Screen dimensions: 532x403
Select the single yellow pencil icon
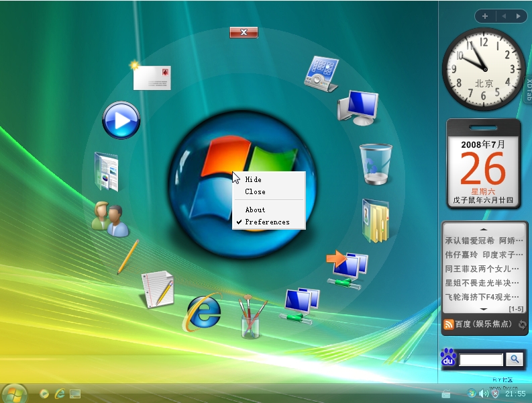[x=128, y=257]
